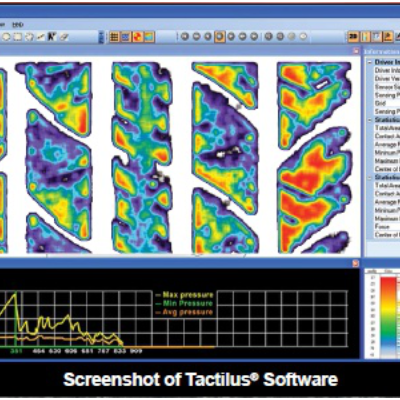400x400 pixels.
Task: Close the pressure map panel
Action: coord(356,51)
